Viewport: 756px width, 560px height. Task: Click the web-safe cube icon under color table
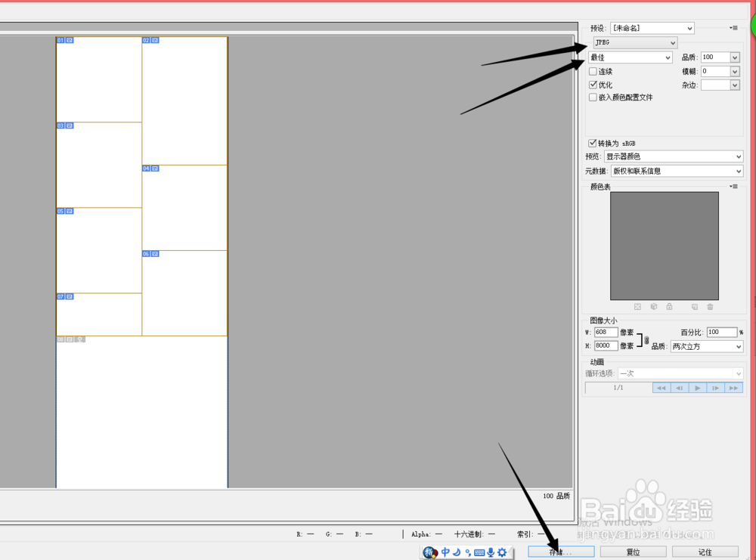[654, 307]
